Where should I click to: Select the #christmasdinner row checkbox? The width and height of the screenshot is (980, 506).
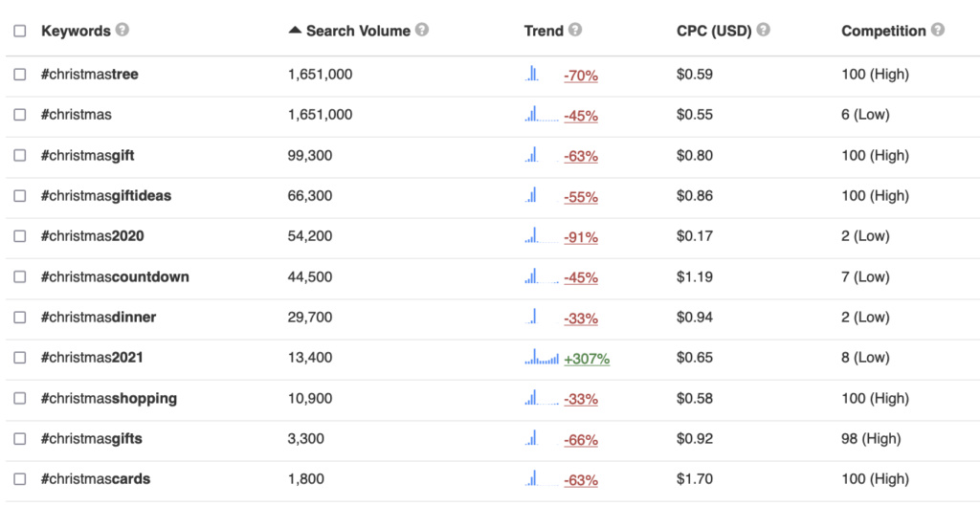point(20,317)
